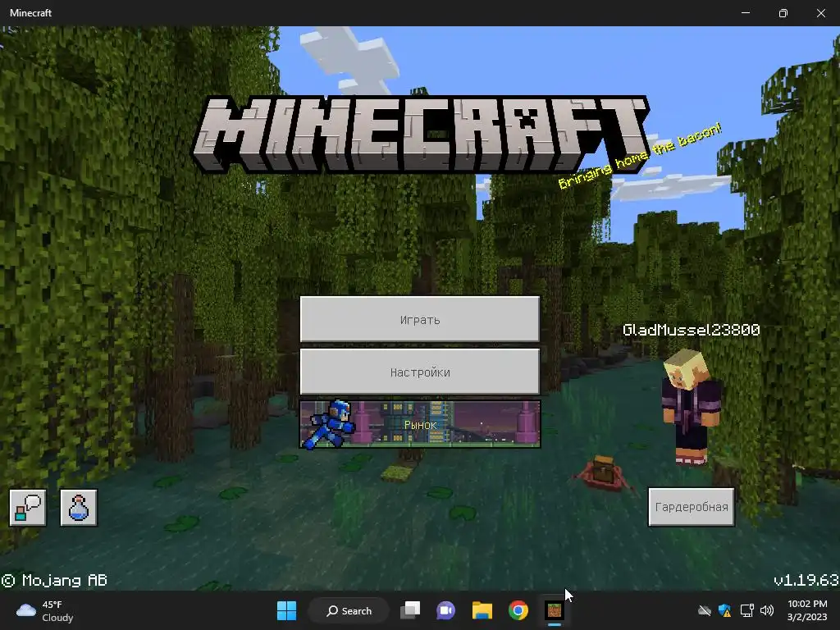840x630 pixels.
Task: Click the Minecraft title logo
Action: pyautogui.click(x=420, y=135)
